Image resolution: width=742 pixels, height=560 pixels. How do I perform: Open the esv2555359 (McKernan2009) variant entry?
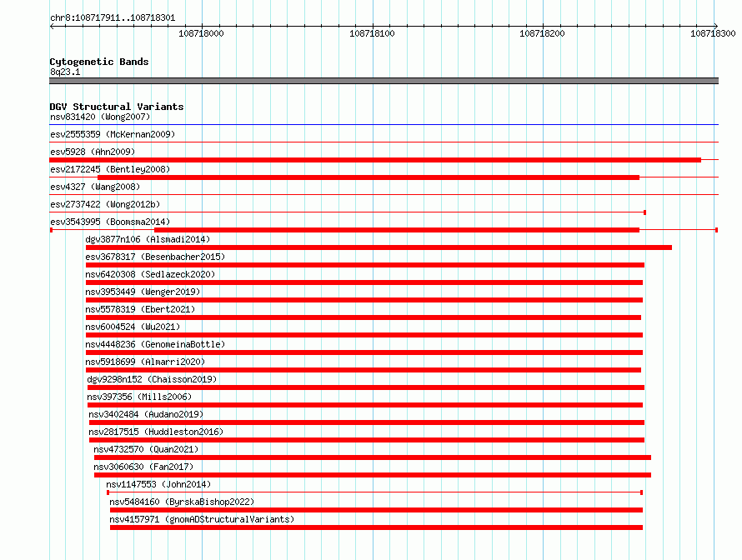pyautogui.click(x=113, y=134)
